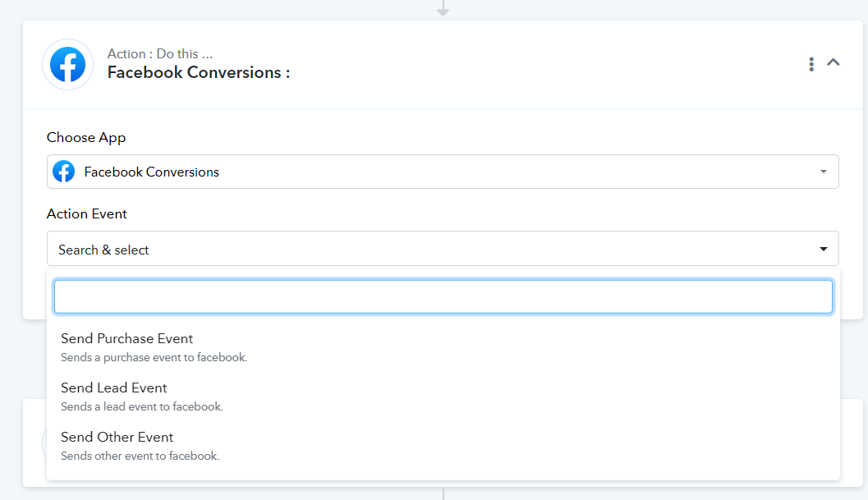The width and height of the screenshot is (868, 500).
Task: Click 'Sends a lead event to facebook.' description
Action: click(142, 407)
